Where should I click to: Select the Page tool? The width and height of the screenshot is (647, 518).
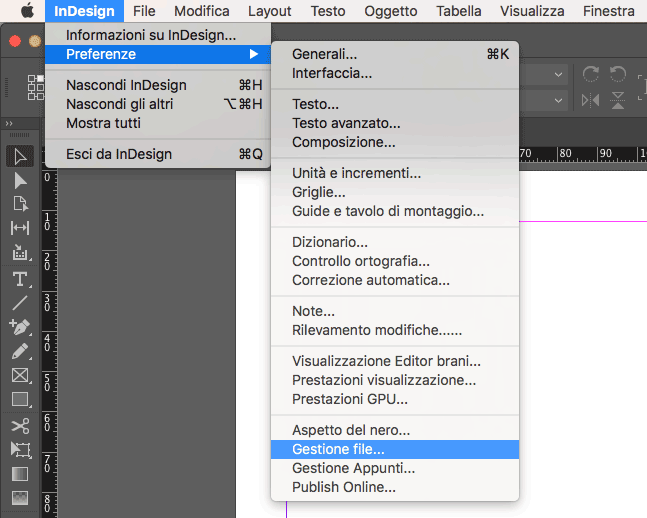pyautogui.click(x=20, y=204)
